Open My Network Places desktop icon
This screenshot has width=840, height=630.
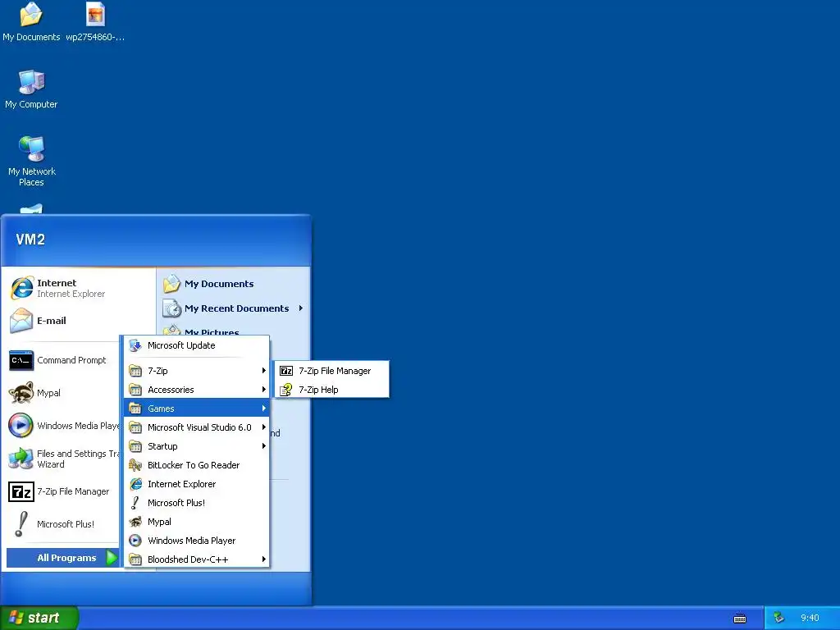click(x=31, y=161)
